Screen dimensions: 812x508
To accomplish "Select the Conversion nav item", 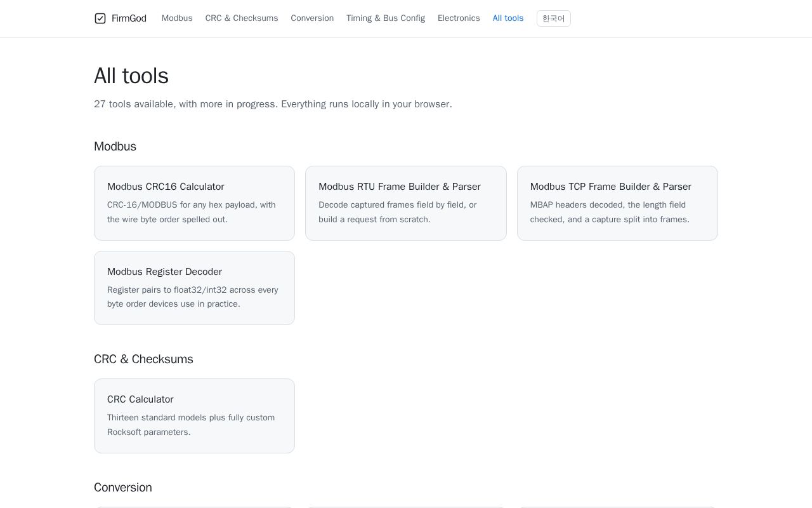I will click(312, 18).
